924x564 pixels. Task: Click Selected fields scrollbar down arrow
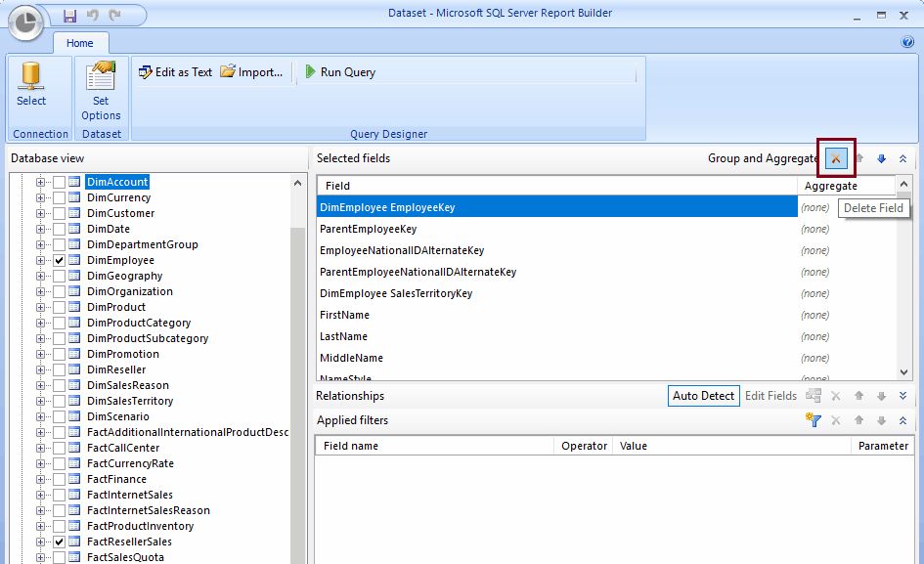click(903, 371)
